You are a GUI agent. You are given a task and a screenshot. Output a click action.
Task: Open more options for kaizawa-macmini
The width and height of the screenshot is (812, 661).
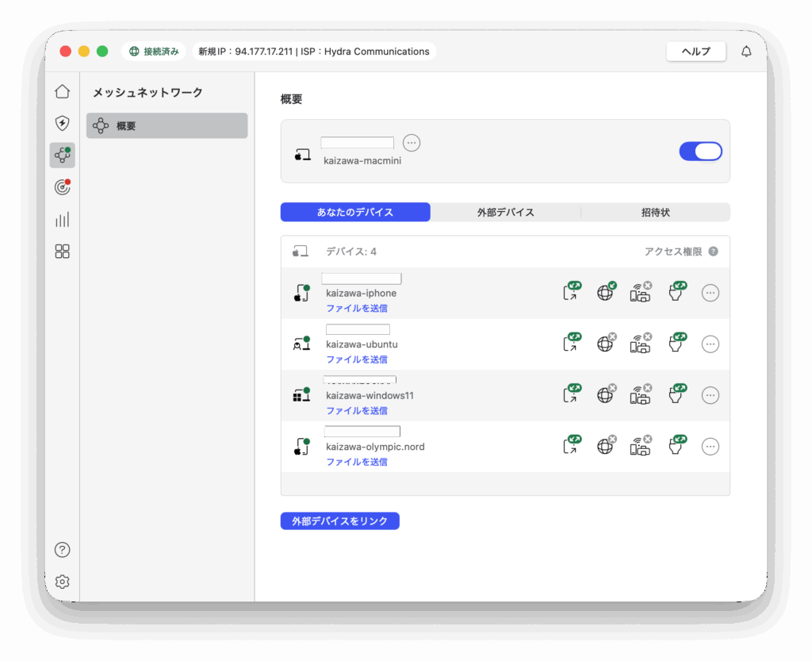411,143
